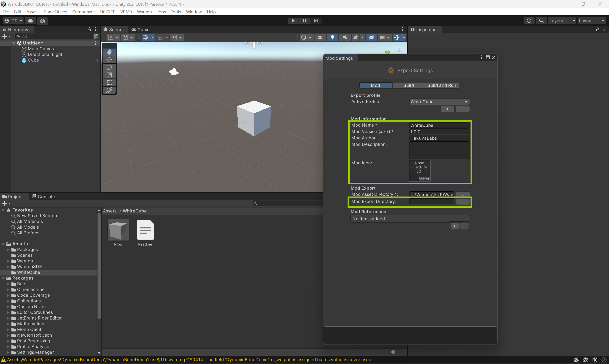Image resolution: width=609 pixels, height=364 pixels.
Task: Toggle scene grid visibility icon
Action: 145,37
